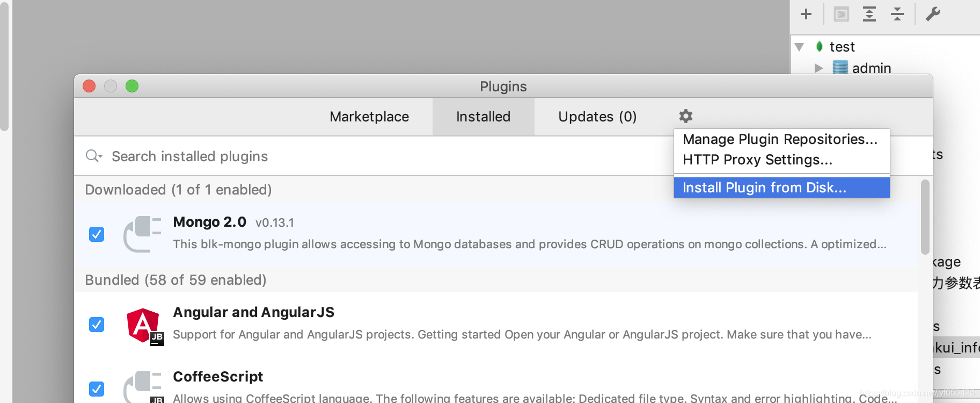Click the Angular plugin description text

click(522, 334)
